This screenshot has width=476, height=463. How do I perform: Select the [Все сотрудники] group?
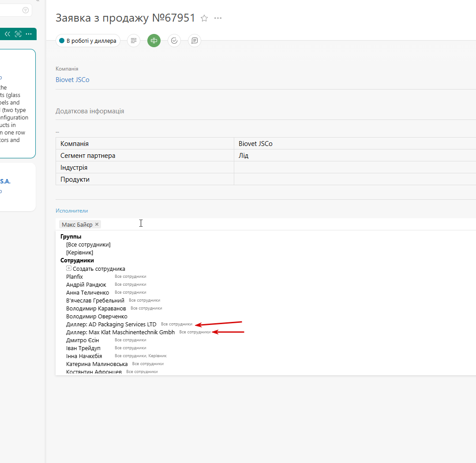(x=88, y=245)
